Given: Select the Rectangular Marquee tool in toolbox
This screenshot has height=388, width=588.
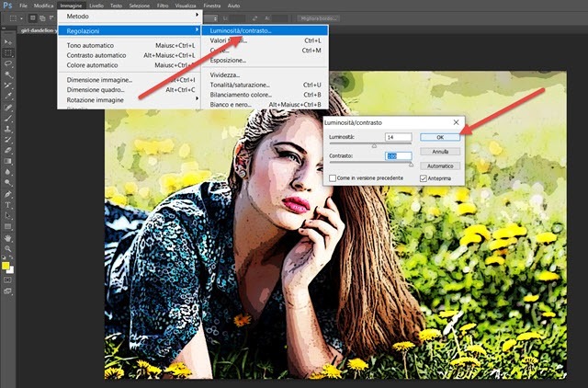Looking at the screenshot, I should [x=8, y=53].
